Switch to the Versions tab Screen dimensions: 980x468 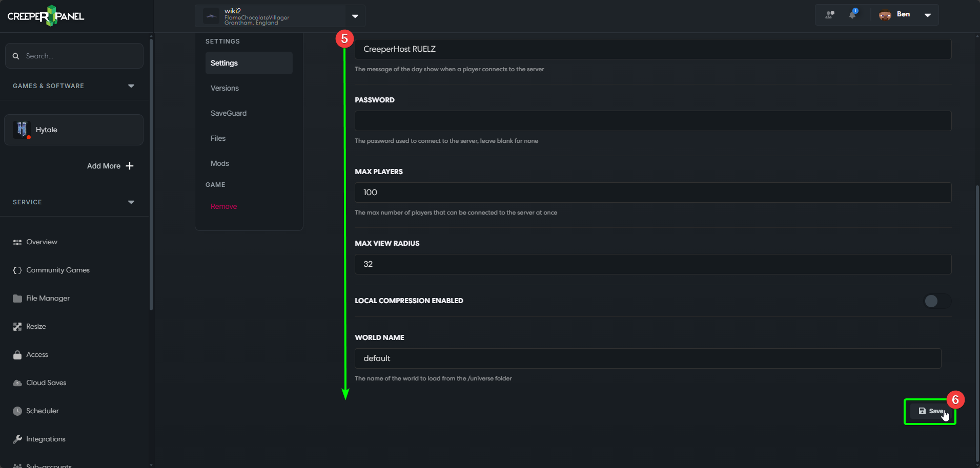click(x=224, y=88)
